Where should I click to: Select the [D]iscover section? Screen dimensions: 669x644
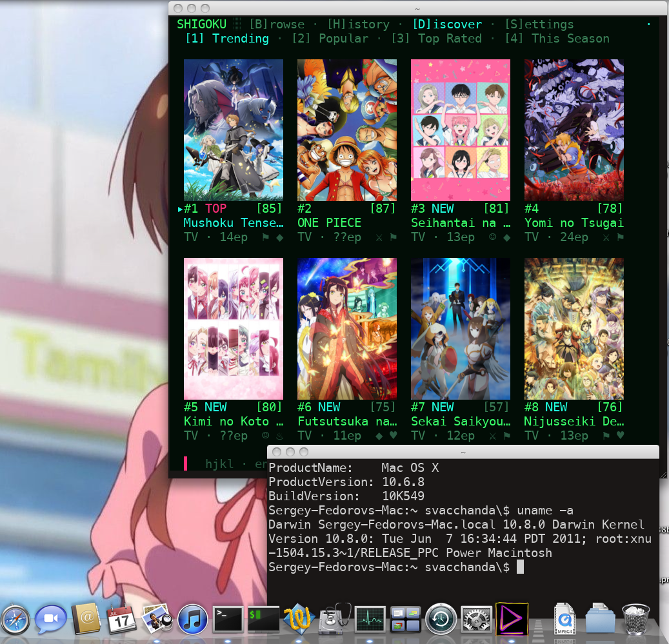pos(447,24)
